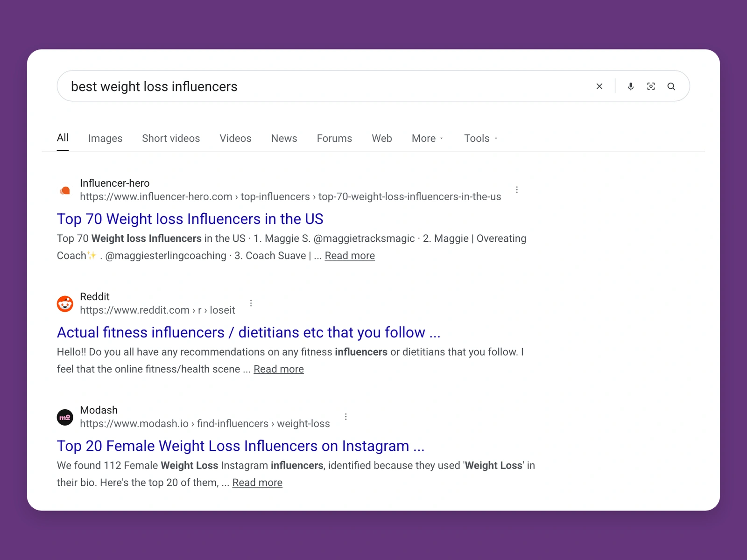The image size is (747, 560).
Task: Click Read more on Modash snippet
Action: (x=257, y=483)
